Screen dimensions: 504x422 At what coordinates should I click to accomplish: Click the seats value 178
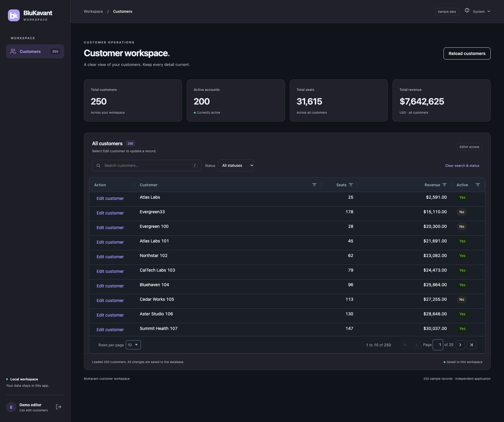pos(349,212)
